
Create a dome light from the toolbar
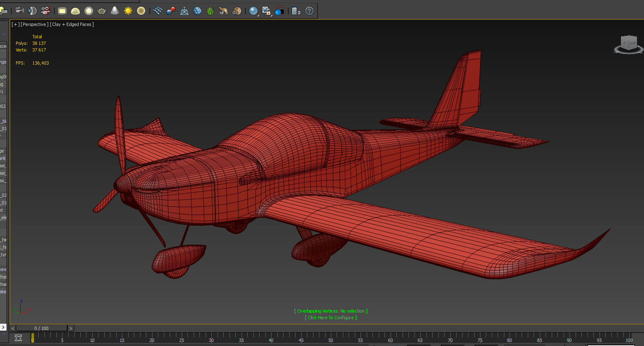click(75, 11)
